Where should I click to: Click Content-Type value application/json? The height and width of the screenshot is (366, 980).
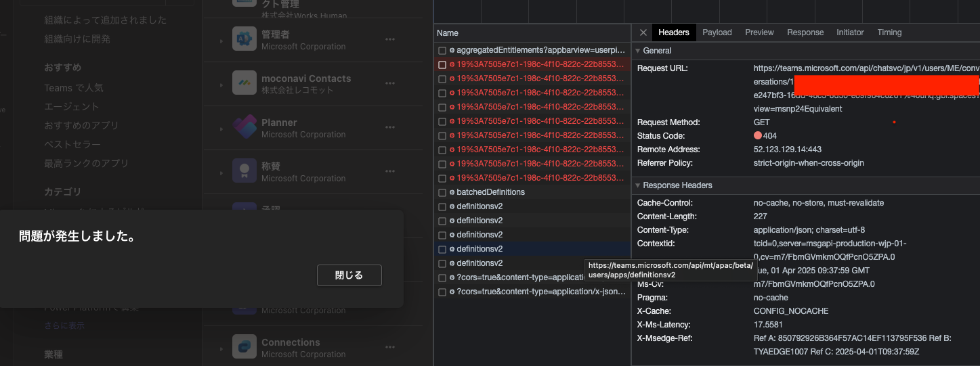809,230
